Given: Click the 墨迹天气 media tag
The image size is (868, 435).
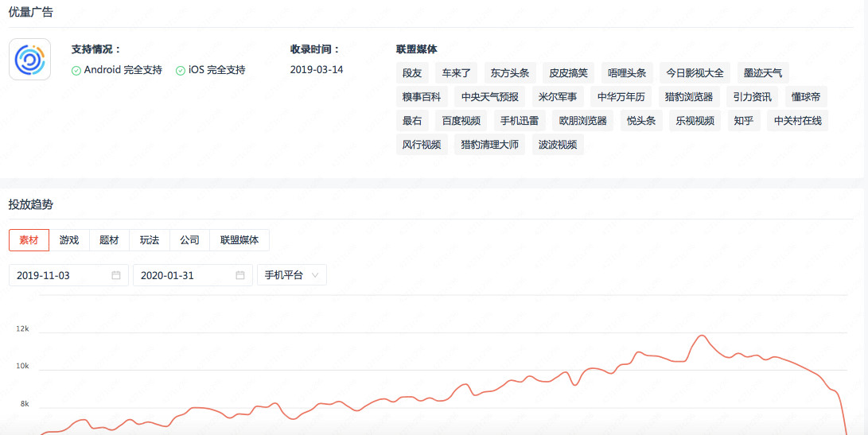Looking at the screenshot, I should (763, 73).
